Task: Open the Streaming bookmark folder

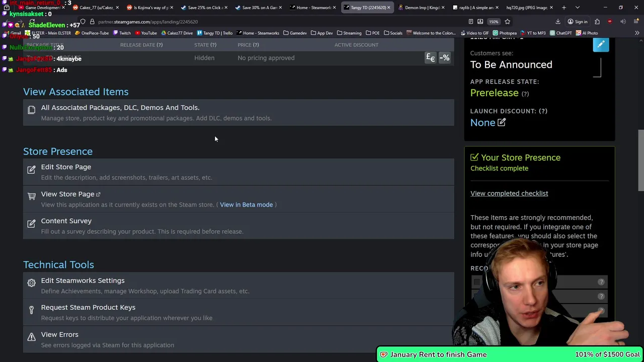Action: click(349, 33)
